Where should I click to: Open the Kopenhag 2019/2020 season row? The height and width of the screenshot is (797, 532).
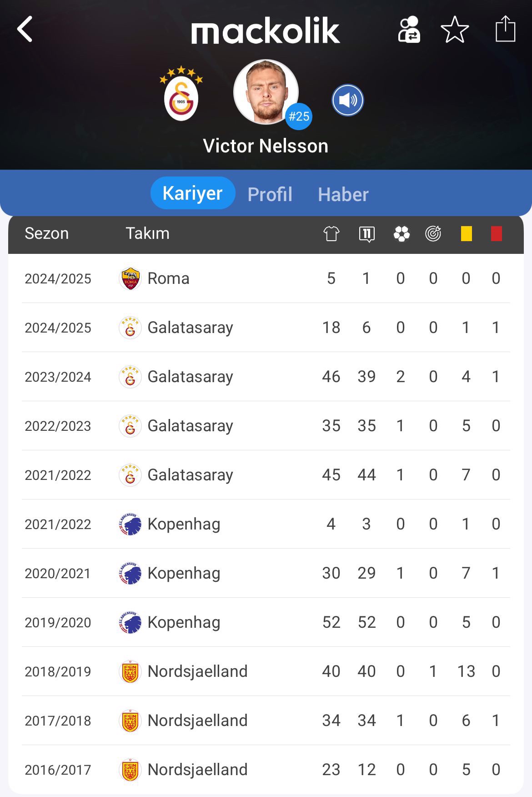266,622
